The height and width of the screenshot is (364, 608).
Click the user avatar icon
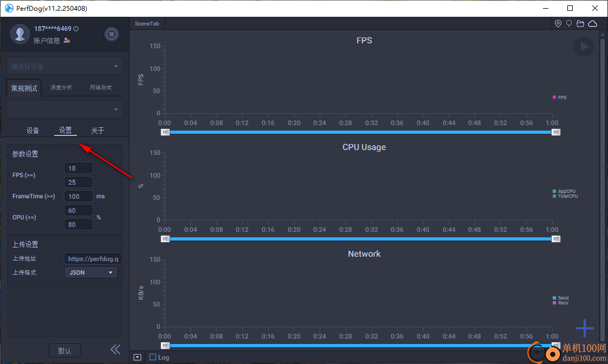(20, 34)
